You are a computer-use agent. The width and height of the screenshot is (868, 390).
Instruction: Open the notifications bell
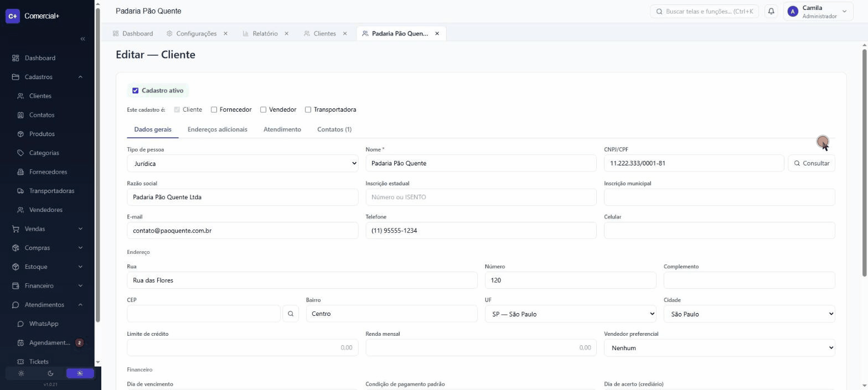coord(771,11)
